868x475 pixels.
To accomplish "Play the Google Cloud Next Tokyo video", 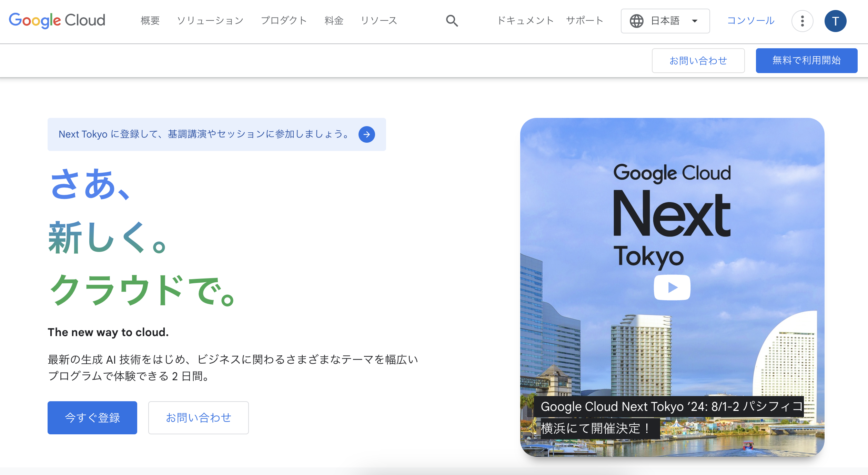I will pyautogui.click(x=672, y=287).
